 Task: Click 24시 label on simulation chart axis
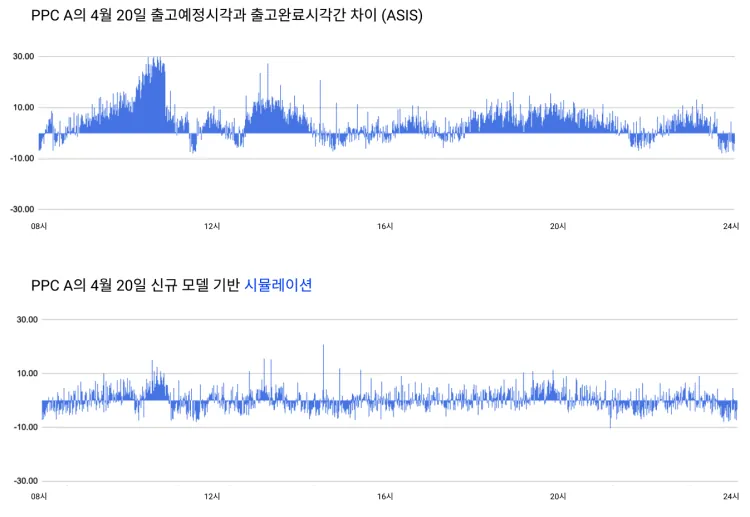coord(730,496)
